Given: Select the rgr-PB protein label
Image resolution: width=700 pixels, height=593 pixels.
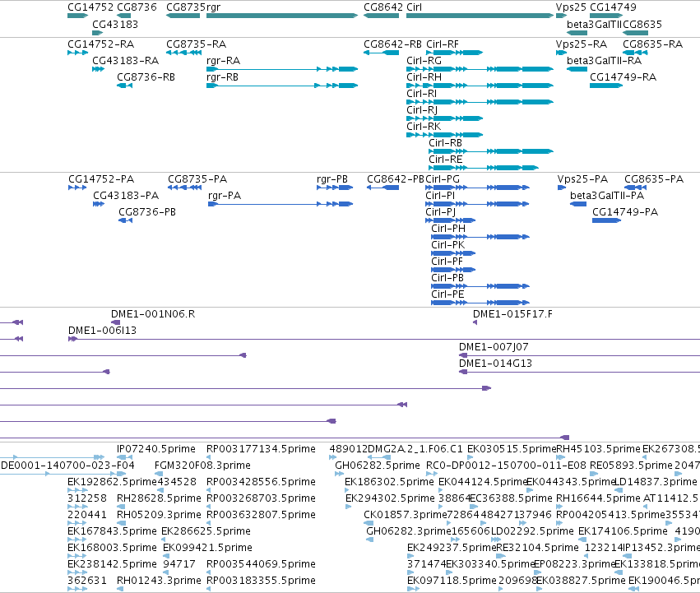Looking at the screenshot, I should tap(332, 179).
